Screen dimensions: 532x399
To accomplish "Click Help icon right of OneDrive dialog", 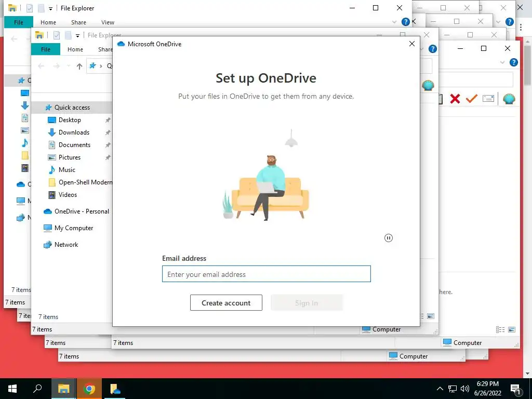I will coord(433,49).
